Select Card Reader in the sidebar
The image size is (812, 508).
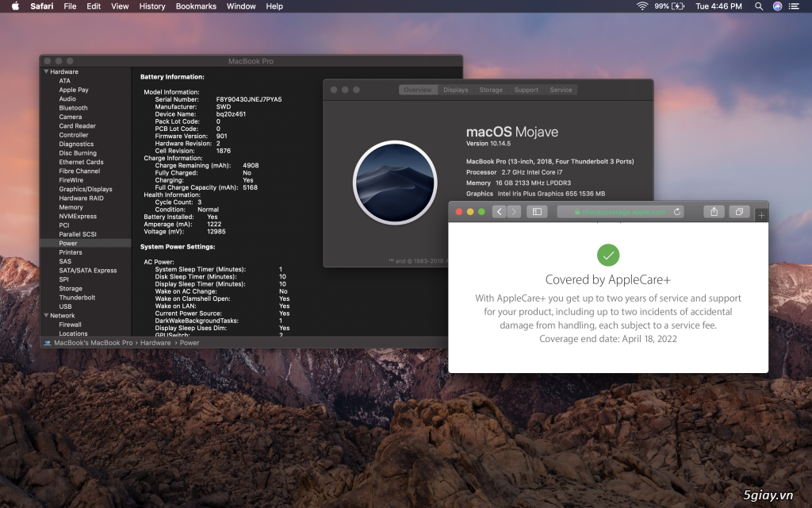point(77,126)
